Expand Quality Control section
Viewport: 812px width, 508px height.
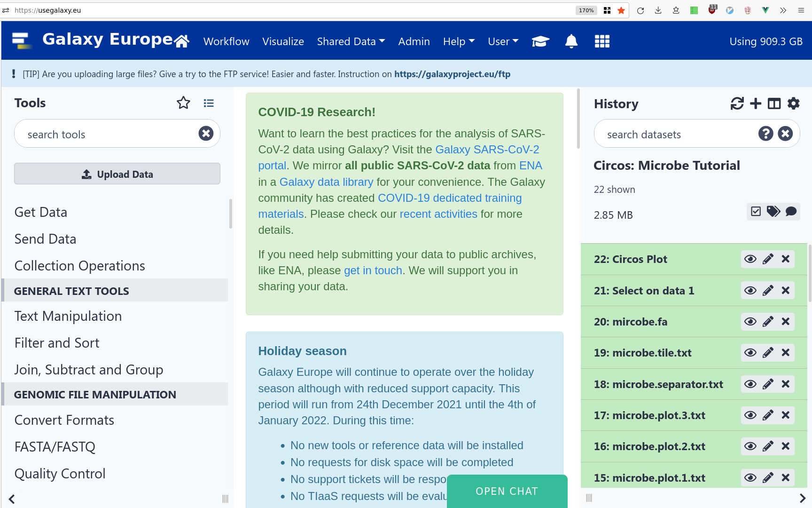[x=60, y=474]
